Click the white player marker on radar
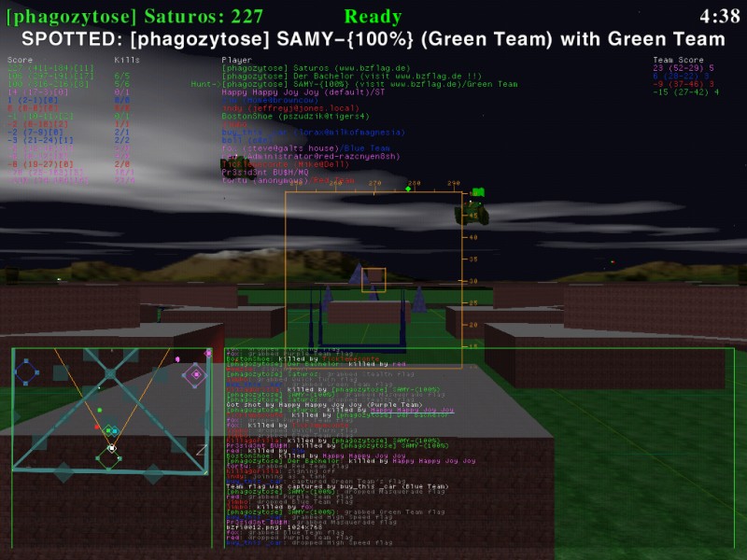Viewport: 747px width, 560px height. coord(111,448)
